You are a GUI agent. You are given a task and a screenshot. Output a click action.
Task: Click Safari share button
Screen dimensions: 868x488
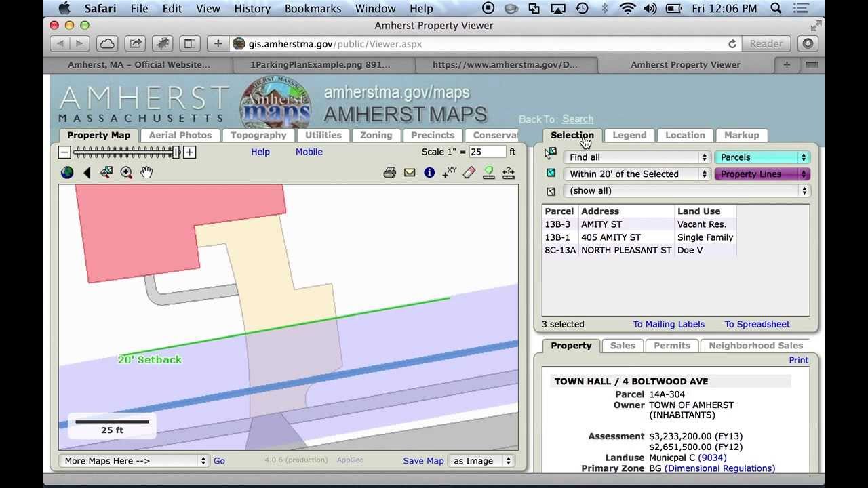(136, 43)
